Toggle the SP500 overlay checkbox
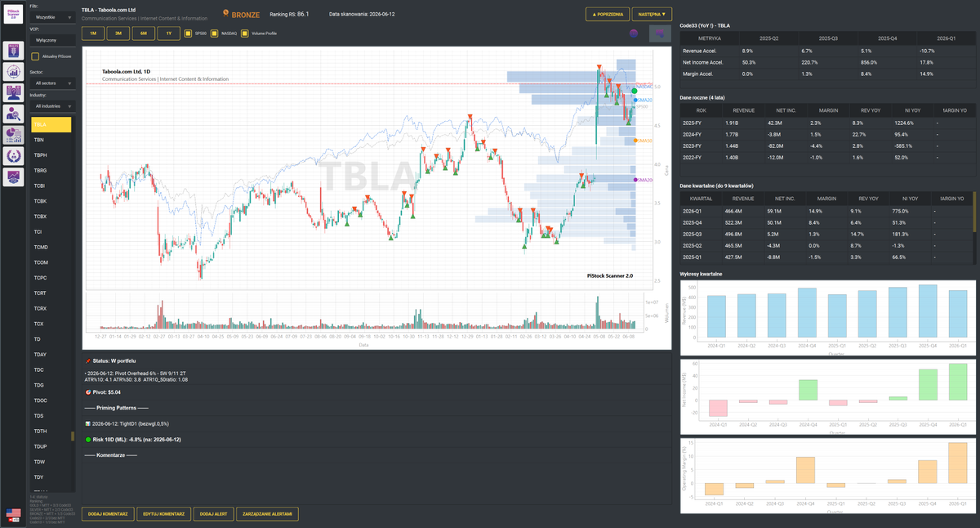The width and height of the screenshot is (980, 528). pyautogui.click(x=189, y=34)
